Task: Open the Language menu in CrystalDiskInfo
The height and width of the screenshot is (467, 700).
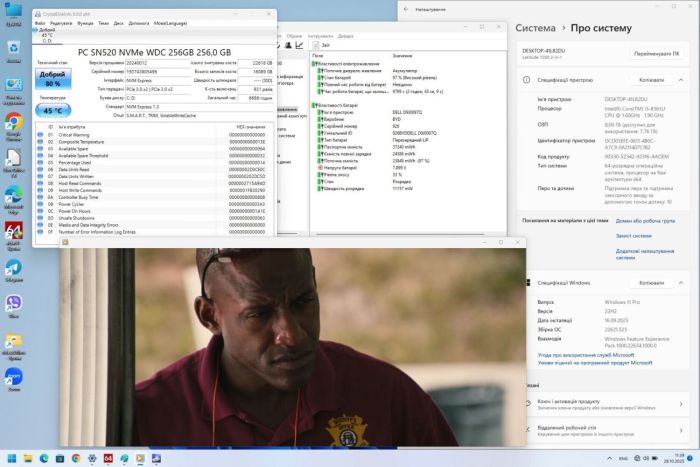Action: click(171, 23)
